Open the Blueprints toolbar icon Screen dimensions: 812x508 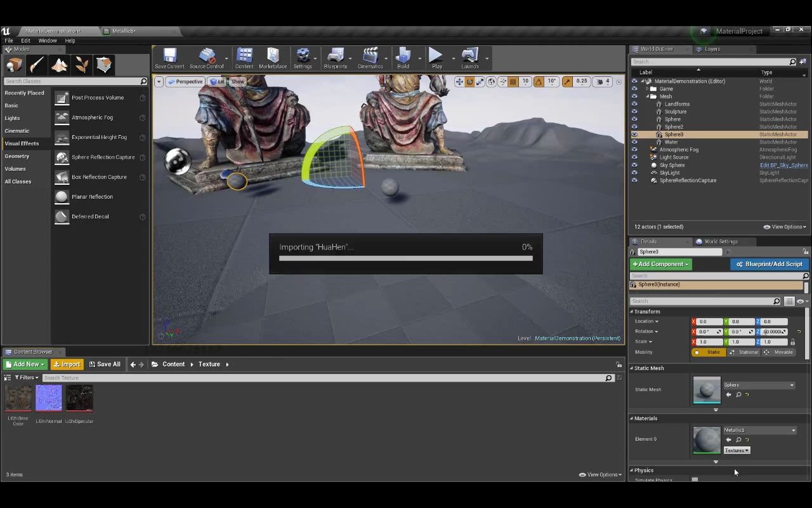pyautogui.click(x=336, y=58)
